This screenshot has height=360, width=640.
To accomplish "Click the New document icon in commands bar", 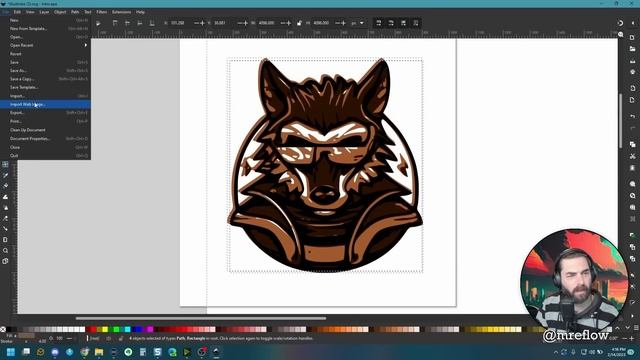I will point(632,38).
